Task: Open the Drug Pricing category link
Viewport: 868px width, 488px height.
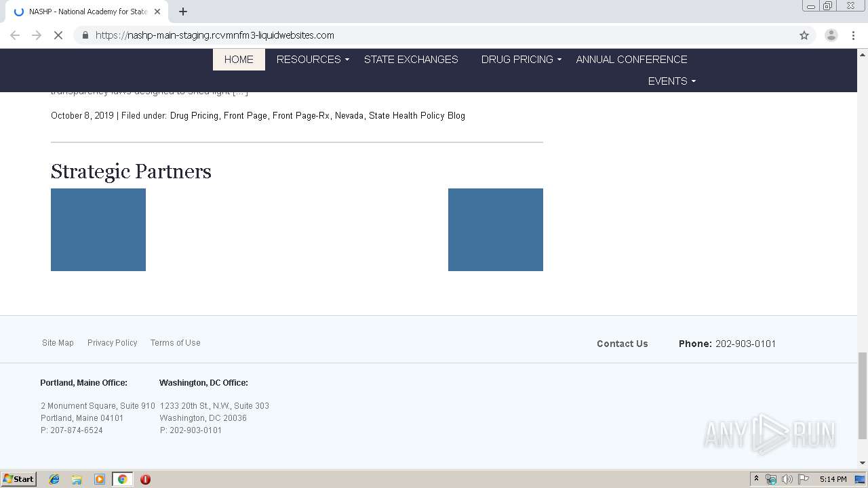Action: click(x=194, y=116)
